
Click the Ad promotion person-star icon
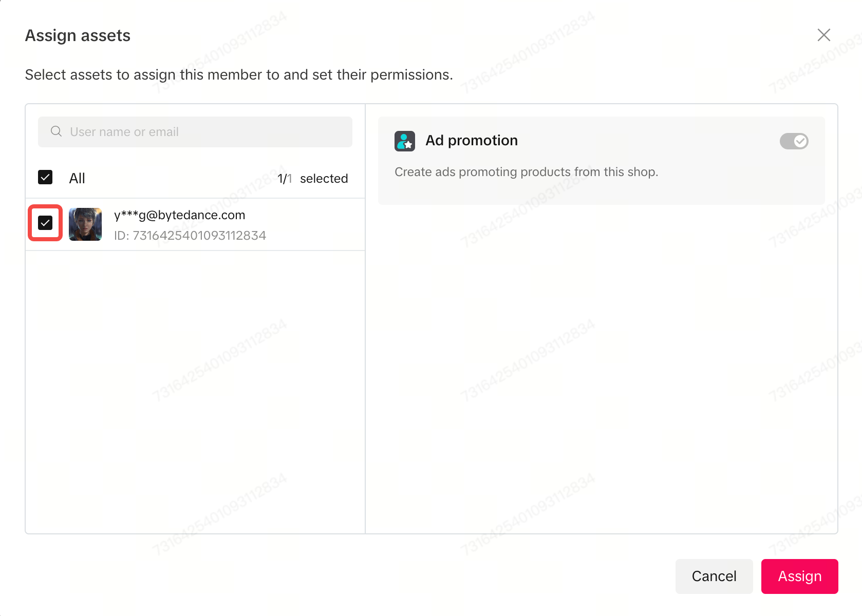tap(405, 141)
